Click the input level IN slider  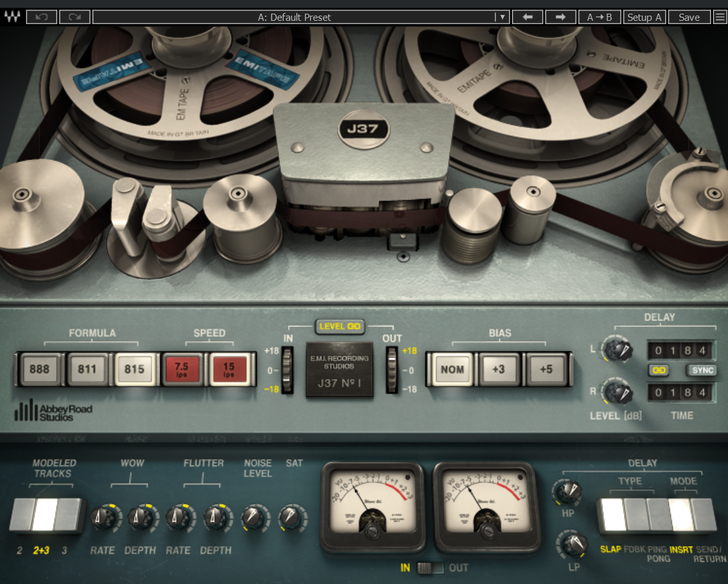click(287, 370)
